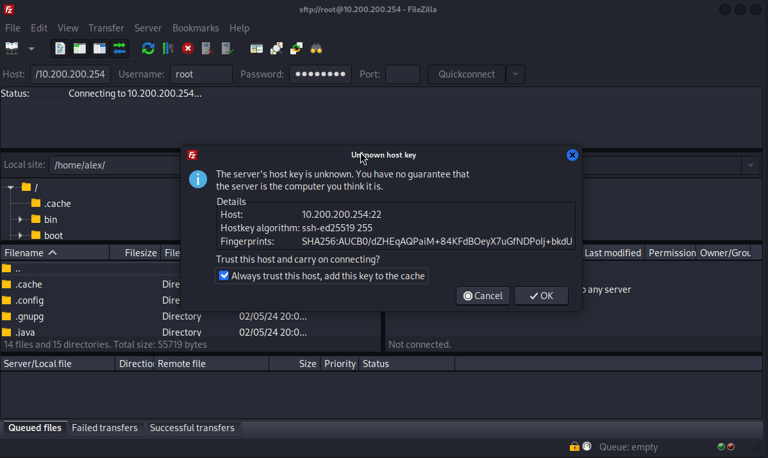Click the FileZilla title bar logo
The image size is (768, 458).
(x=9, y=9)
